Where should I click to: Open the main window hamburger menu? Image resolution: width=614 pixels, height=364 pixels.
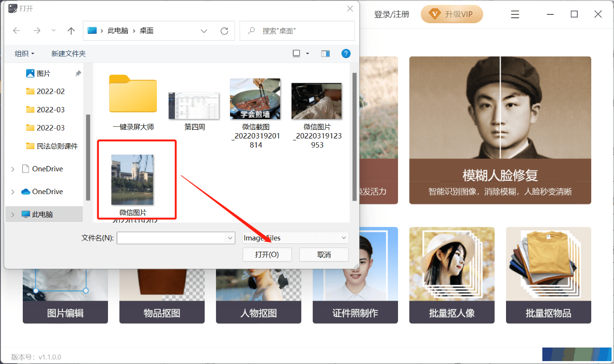click(x=515, y=15)
